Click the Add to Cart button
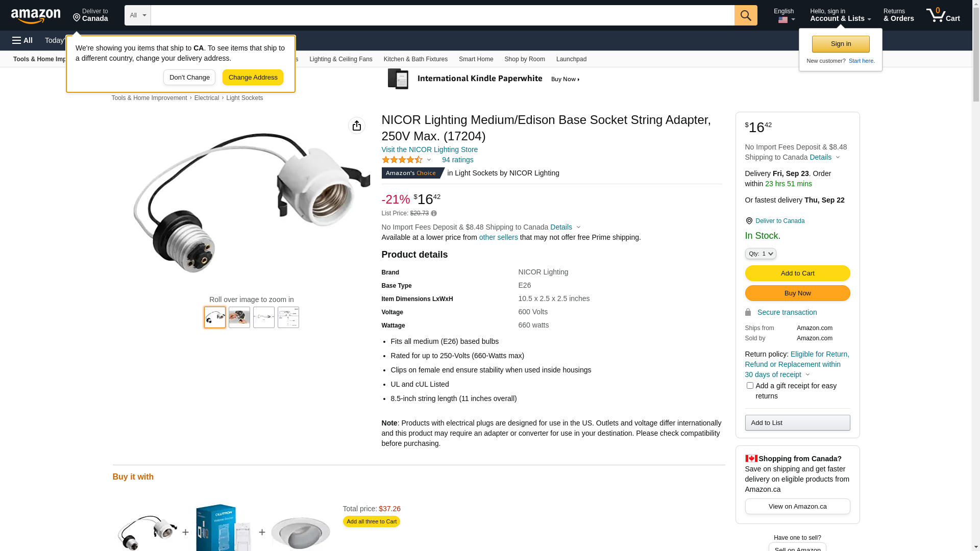The width and height of the screenshot is (980, 551). pos(797,273)
